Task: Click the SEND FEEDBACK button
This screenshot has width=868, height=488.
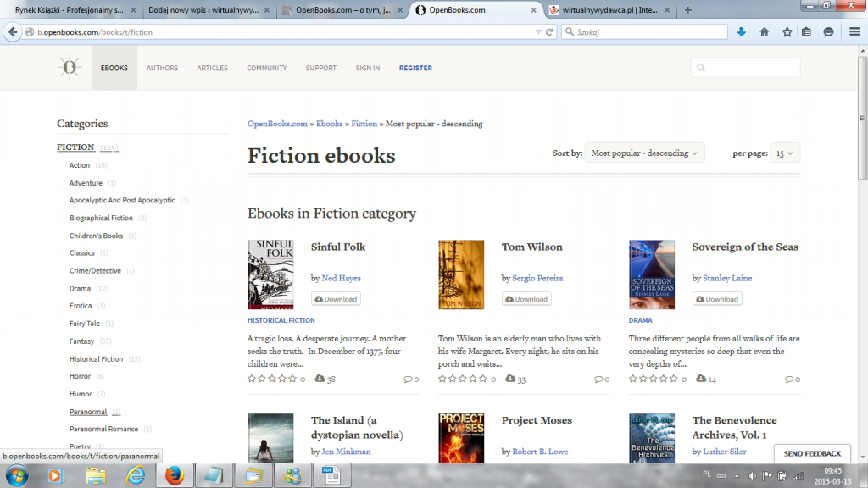Action: tap(812, 453)
